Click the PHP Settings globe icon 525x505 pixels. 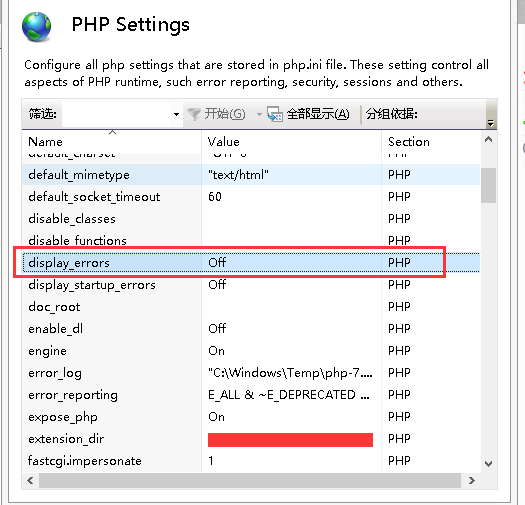[x=36, y=27]
